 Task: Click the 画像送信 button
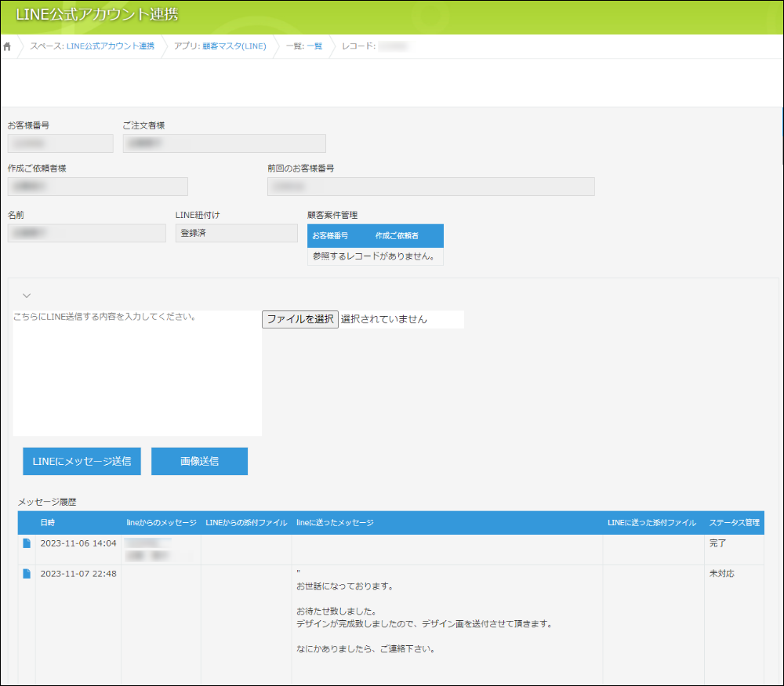click(199, 461)
